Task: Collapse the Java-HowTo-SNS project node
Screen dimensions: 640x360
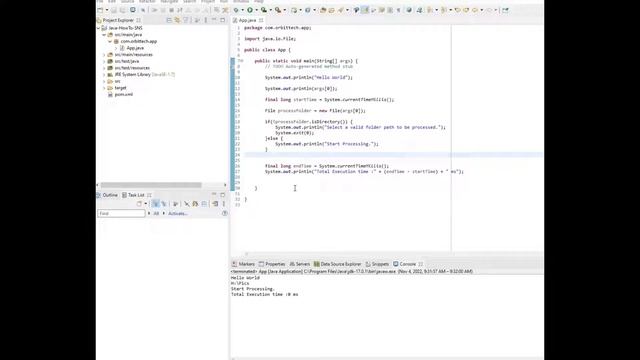Action: (x=99, y=28)
